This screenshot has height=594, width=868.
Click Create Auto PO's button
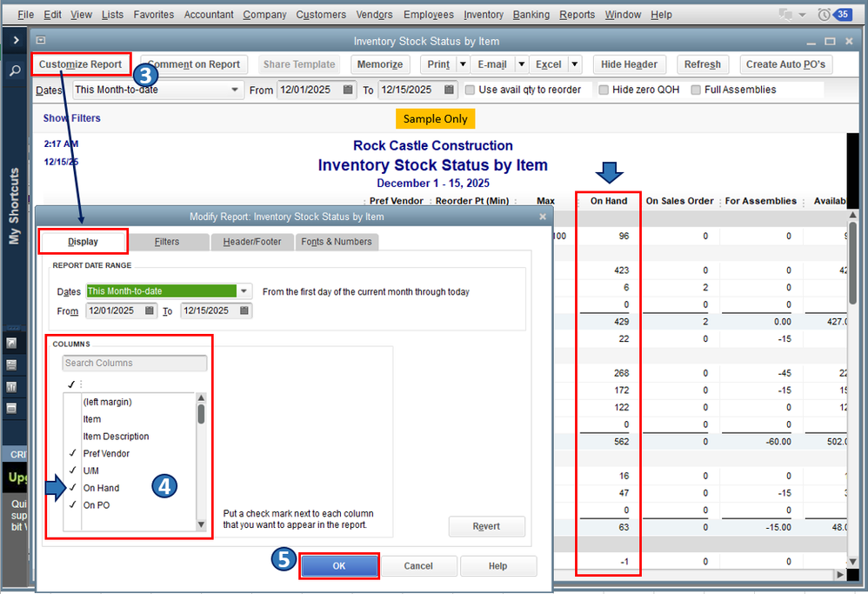click(x=785, y=64)
